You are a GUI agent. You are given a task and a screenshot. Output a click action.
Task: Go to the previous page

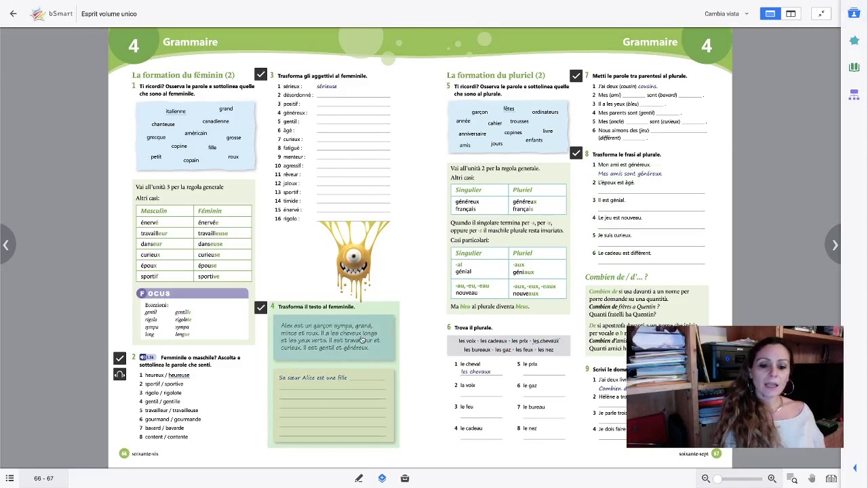[5, 245]
